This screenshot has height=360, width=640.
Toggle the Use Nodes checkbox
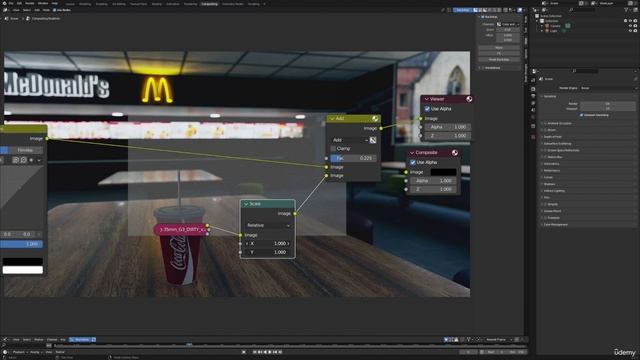(55, 10)
